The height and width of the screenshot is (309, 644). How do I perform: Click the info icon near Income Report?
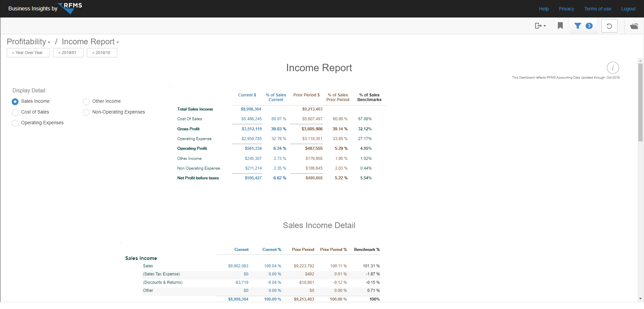coord(612,68)
